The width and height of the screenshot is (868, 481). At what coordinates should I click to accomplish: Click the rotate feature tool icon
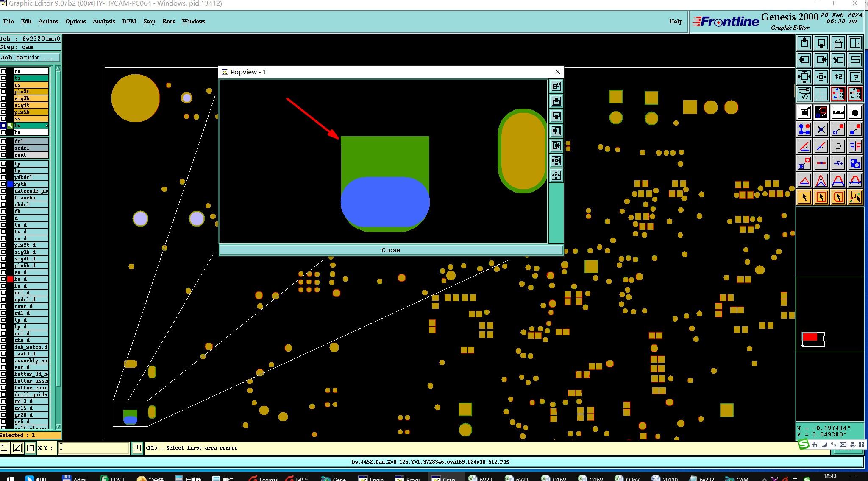[x=838, y=147]
